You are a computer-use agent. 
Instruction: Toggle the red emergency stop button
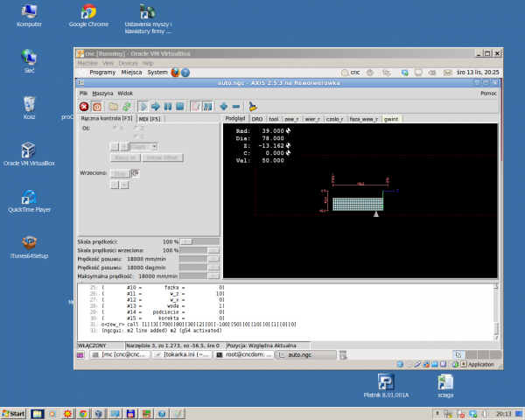84,107
